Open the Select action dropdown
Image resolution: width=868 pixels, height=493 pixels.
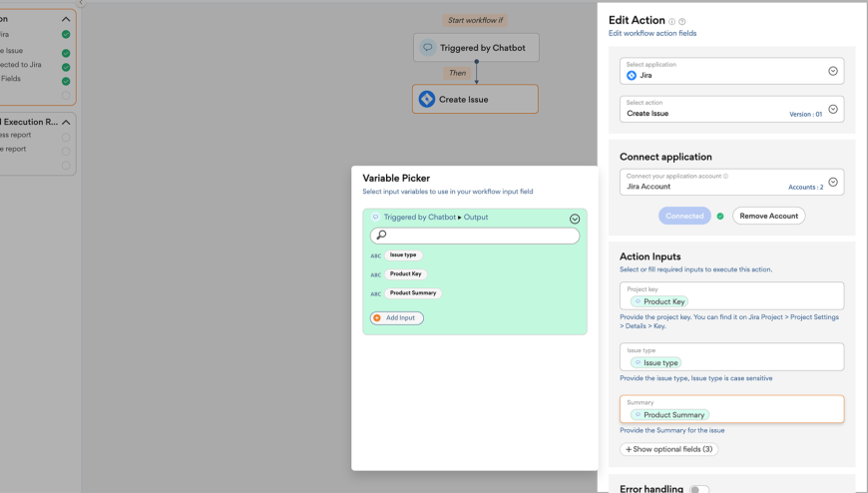tap(833, 109)
